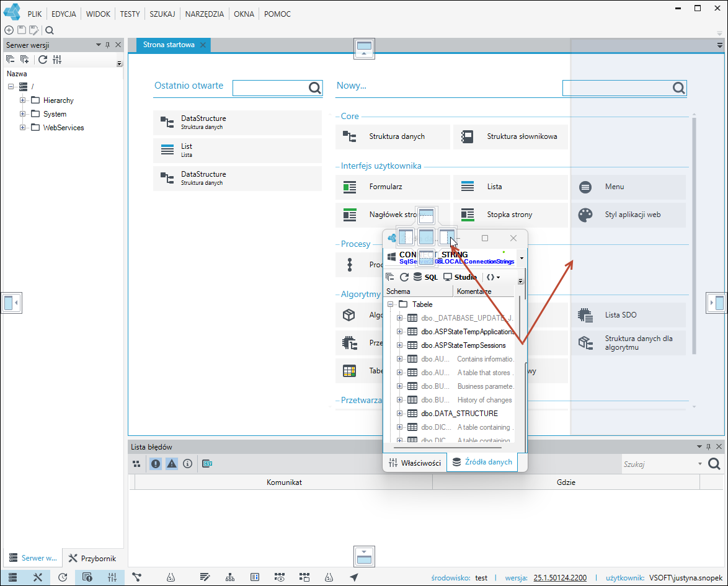Expand the Hierarchy folder node
This screenshot has height=586, width=728.
click(x=22, y=100)
